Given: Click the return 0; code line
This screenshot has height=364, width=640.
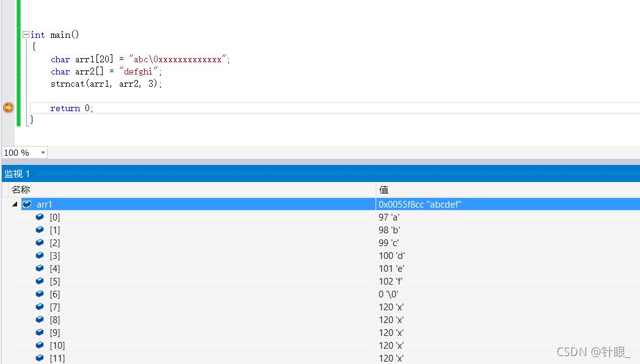Looking at the screenshot, I should [72, 108].
